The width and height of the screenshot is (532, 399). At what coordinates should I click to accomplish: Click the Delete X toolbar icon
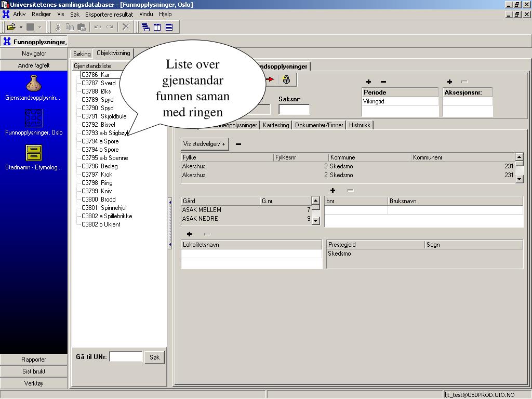[x=126, y=27]
